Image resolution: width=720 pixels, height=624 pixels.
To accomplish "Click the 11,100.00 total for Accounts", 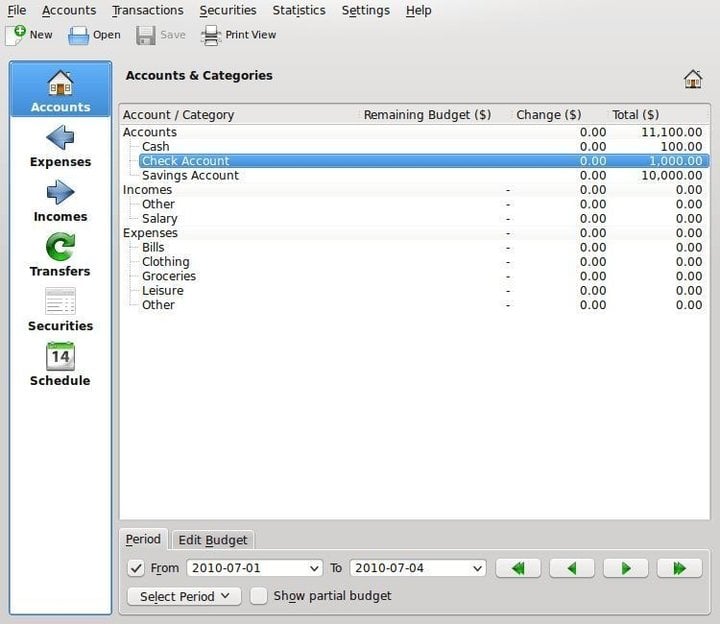I will (672, 132).
